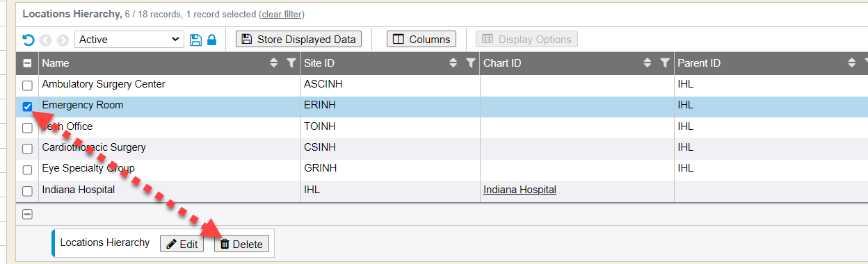Delete the selected Locations Hierarchy record

tap(241, 244)
